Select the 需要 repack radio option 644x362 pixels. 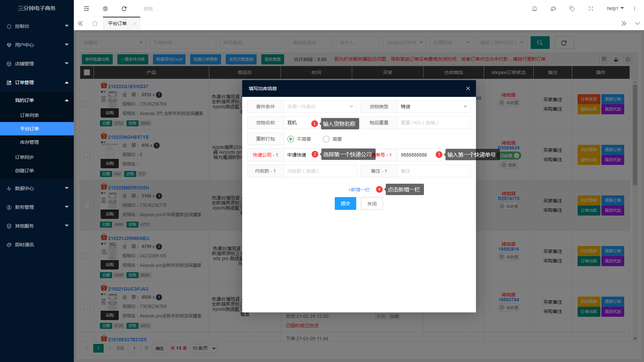[x=326, y=139]
